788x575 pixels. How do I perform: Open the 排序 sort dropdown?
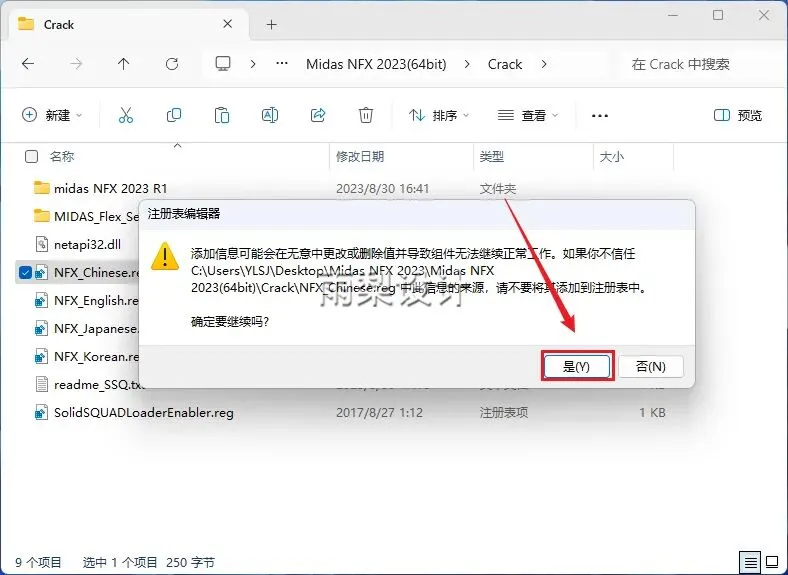click(439, 115)
